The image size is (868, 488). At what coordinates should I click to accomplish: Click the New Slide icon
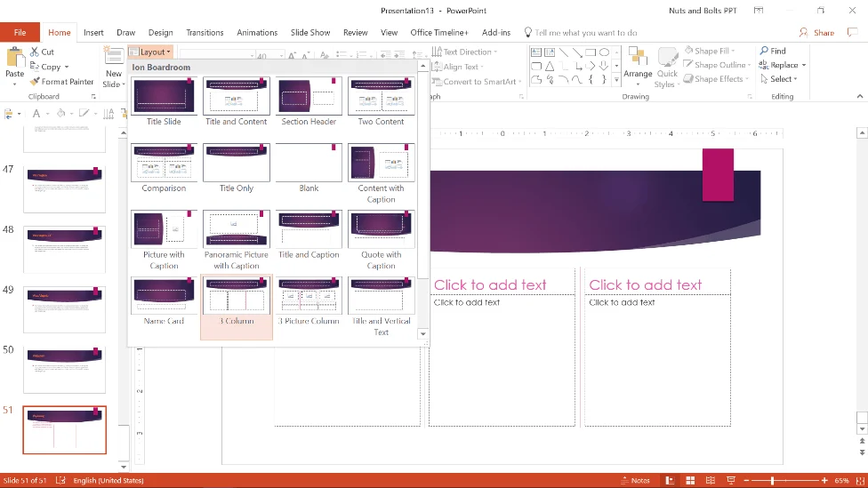(x=114, y=58)
